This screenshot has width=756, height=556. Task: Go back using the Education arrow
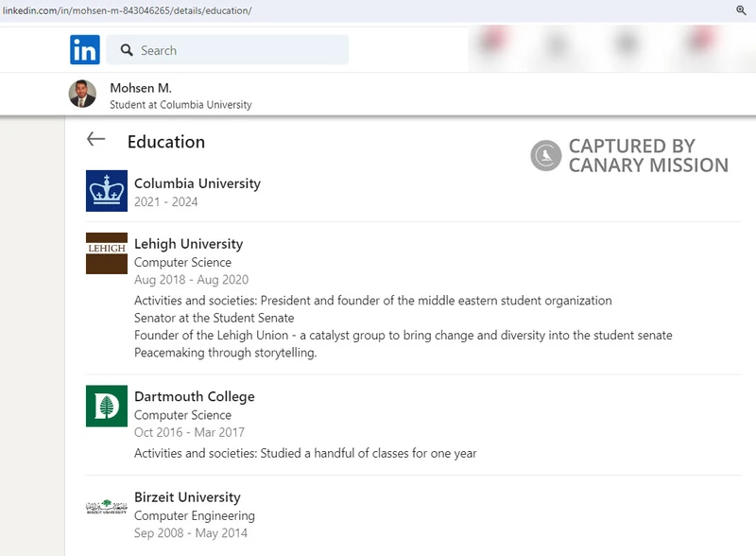pos(96,140)
